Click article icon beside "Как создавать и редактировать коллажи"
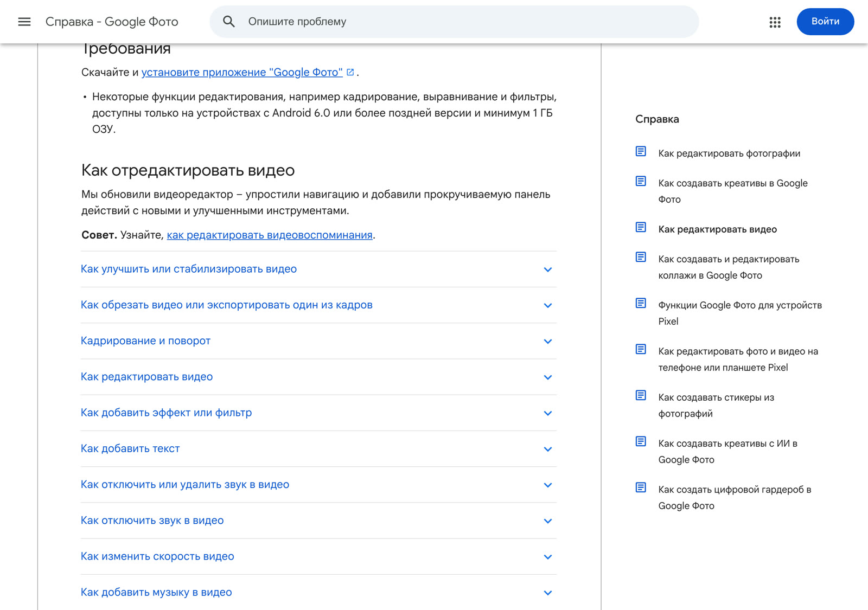868x610 pixels. pyautogui.click(x=641, y=257)
